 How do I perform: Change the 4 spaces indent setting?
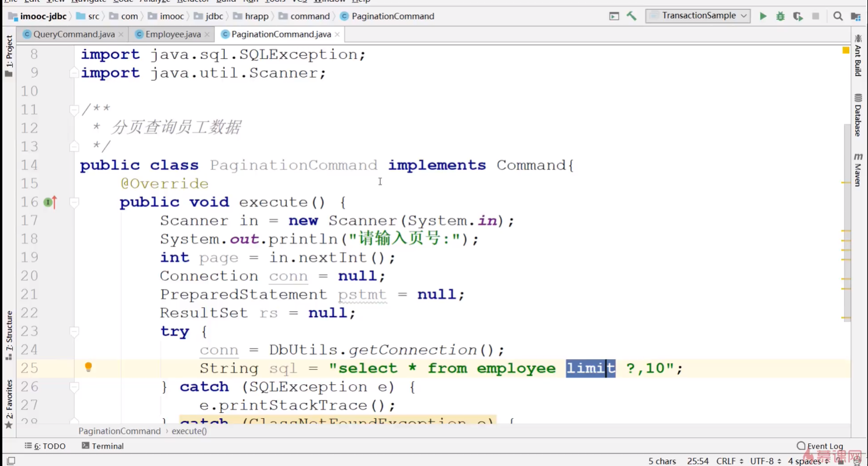pos(808,461)
